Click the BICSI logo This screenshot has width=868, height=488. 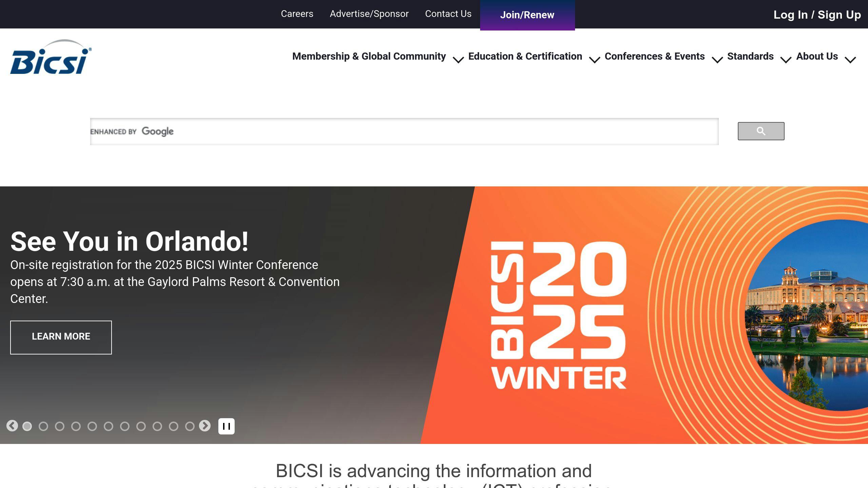pyautogui.click(x=51, y=57)
